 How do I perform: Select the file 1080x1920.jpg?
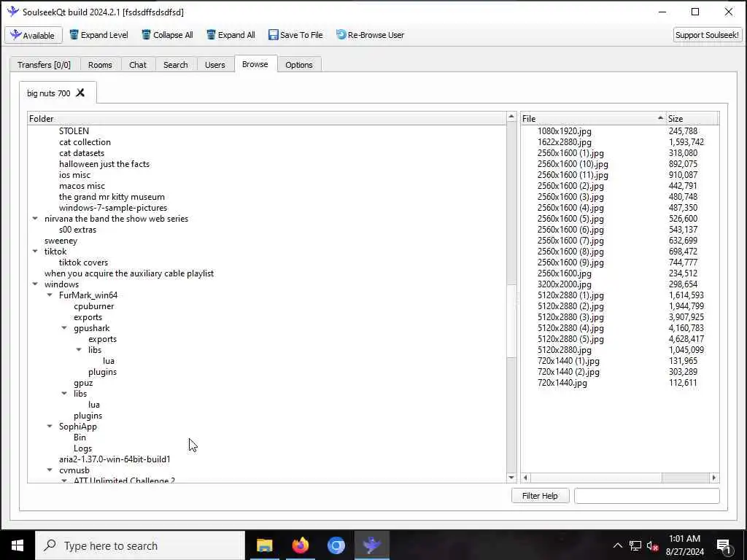[x=564, y=131]
